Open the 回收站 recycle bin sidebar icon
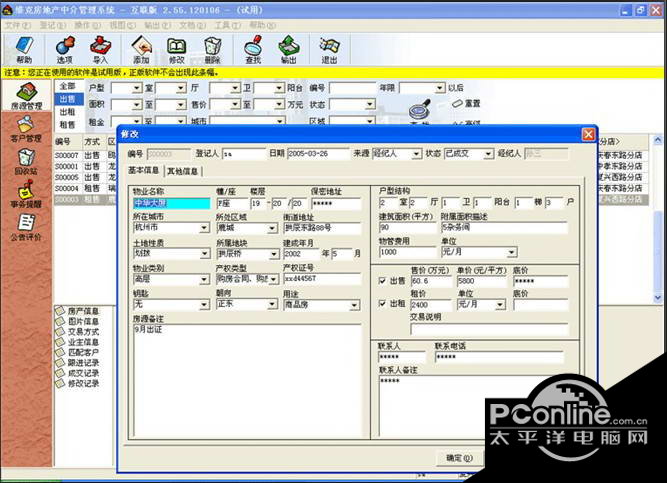Viewport: 667px width, 483px height. 26,162
